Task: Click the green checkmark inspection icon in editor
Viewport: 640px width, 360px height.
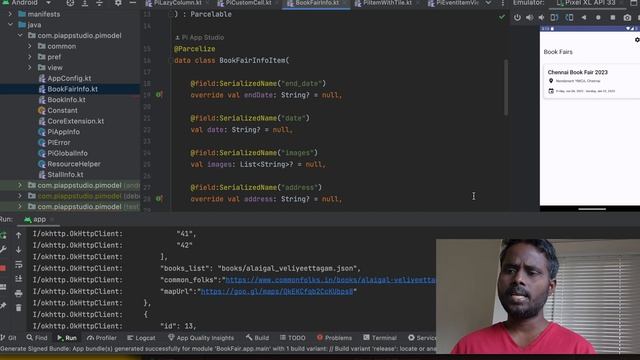Action: point(502,17)
